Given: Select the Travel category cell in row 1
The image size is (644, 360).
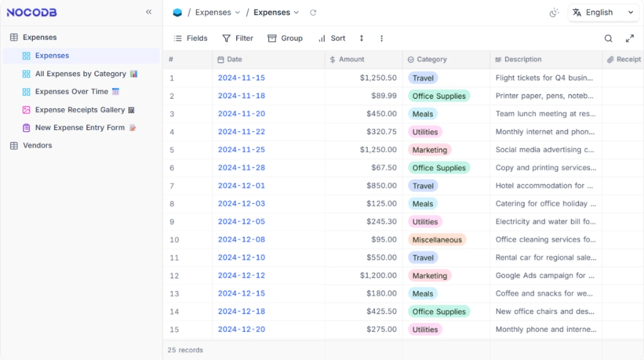Looking at the screenshot, I should (x=423, y=78).
